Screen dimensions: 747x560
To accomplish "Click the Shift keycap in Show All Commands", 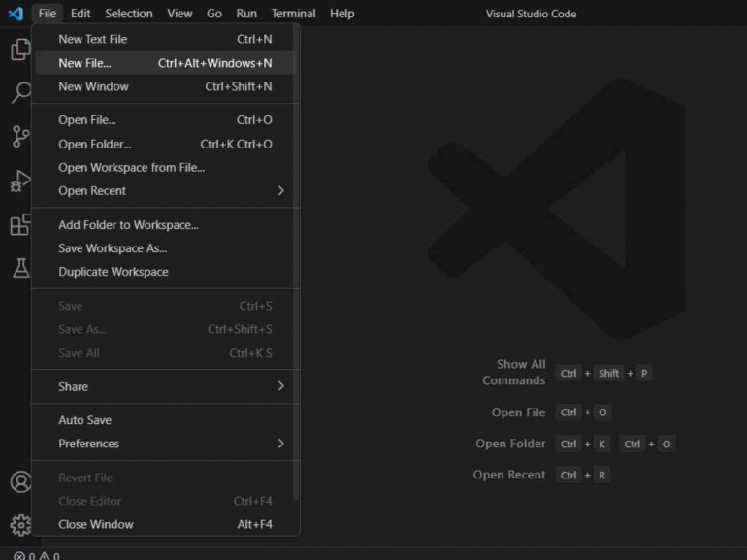I will tap(608, 374).
